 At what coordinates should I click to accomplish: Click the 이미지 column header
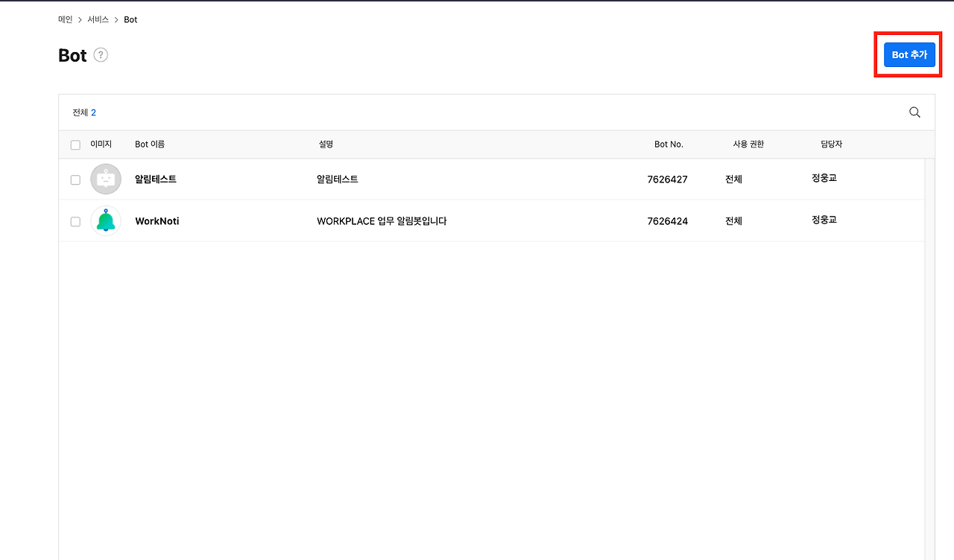click(101, 144)
